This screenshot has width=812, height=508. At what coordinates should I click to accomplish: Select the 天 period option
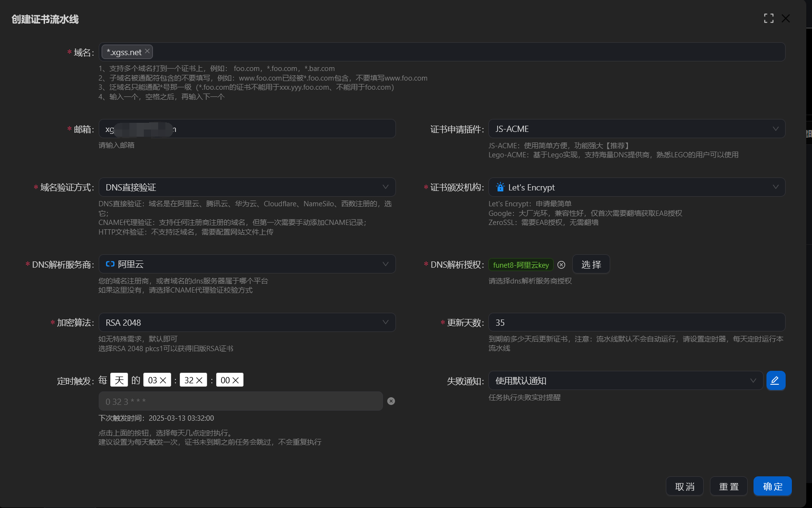[x=119, y=380]
